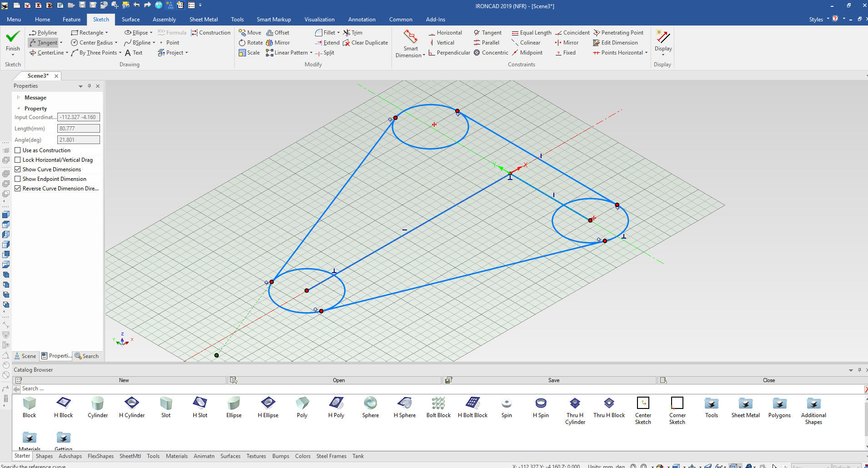868x468 pixels.
Task: Select the H Cylinder catalog shape
Action: tap(131, 407)
